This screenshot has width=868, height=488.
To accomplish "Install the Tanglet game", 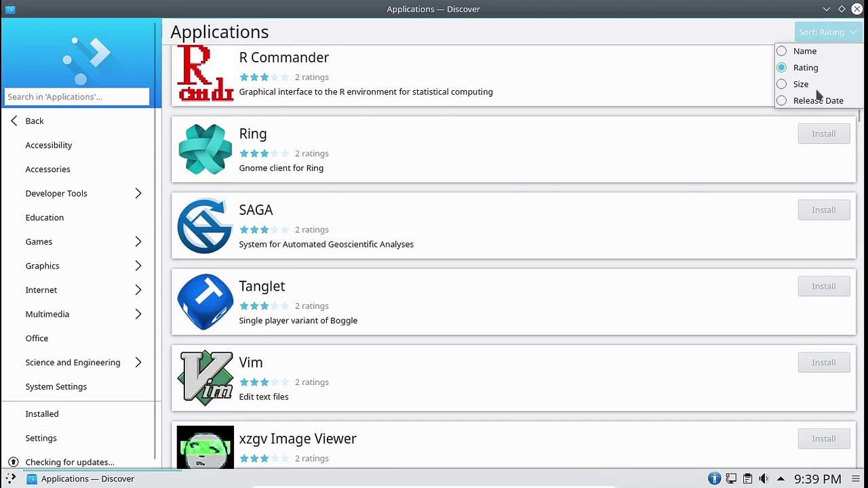I will tap(824, 286).
